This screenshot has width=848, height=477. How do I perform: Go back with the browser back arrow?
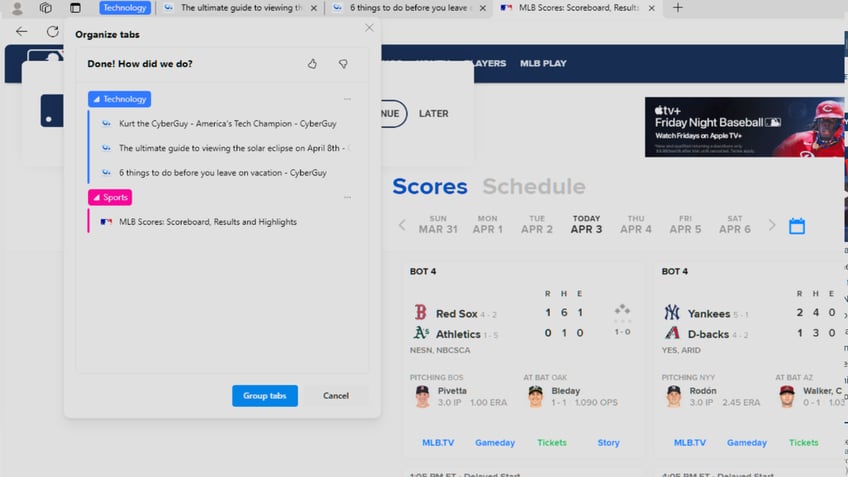click(22, 31)
